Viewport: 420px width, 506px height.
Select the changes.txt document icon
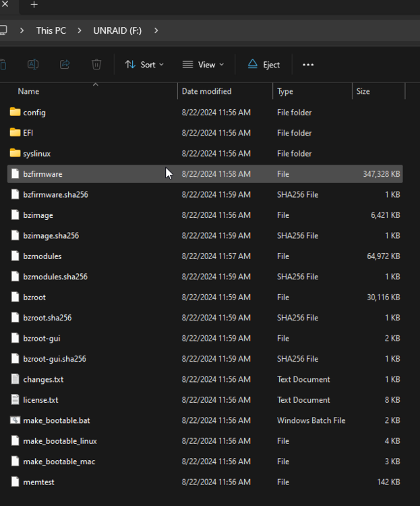click(15, 379)
